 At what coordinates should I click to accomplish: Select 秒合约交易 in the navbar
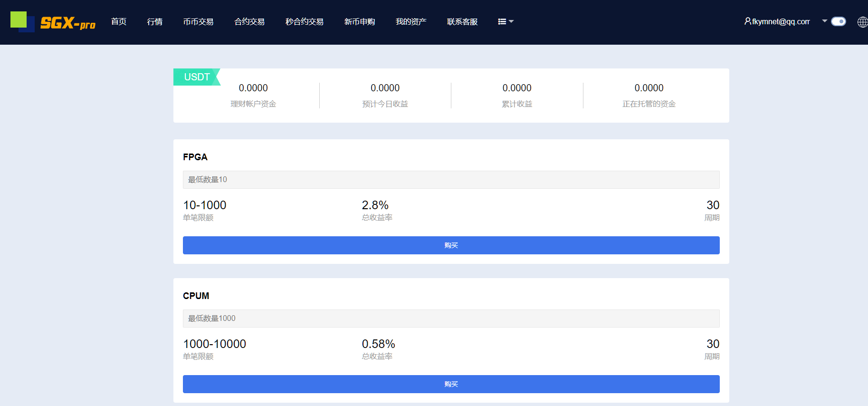pos(305,22)
